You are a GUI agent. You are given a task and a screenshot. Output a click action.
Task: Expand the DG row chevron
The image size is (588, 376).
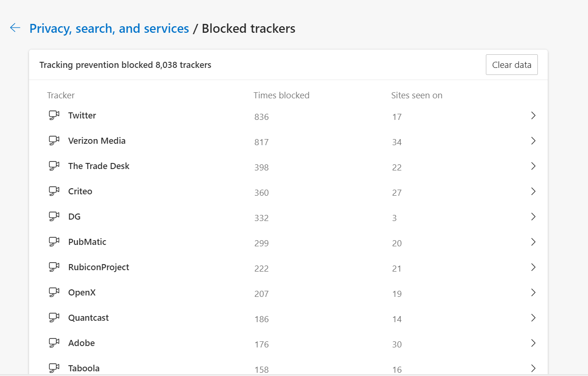click(x=533, y=217)
